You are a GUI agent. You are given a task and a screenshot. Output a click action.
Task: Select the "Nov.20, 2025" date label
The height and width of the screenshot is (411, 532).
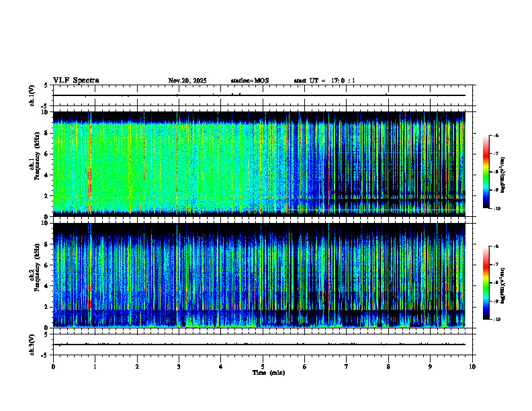point(187,81)
